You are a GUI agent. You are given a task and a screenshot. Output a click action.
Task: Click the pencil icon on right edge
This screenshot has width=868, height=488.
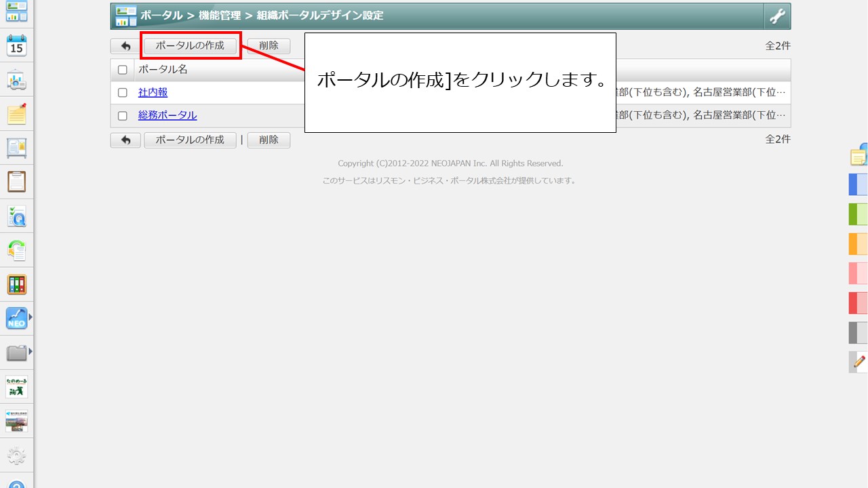[x=859, y=361]
